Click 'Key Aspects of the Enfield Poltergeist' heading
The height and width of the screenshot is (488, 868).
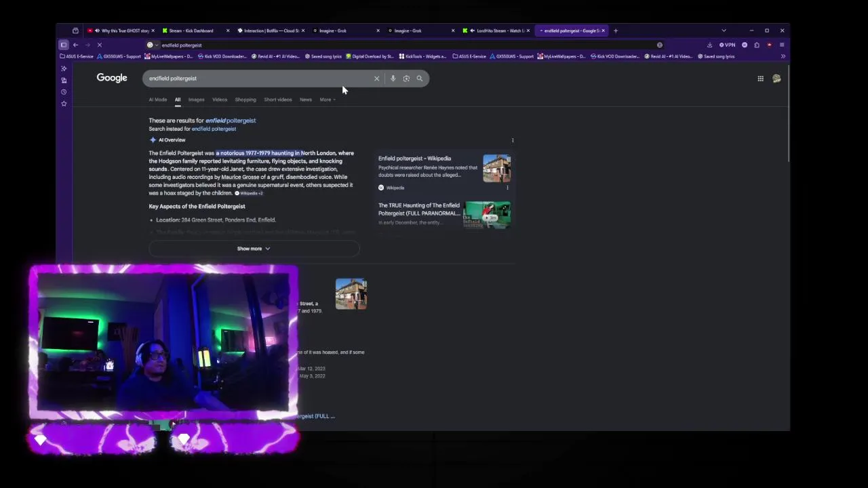(197, 207)
